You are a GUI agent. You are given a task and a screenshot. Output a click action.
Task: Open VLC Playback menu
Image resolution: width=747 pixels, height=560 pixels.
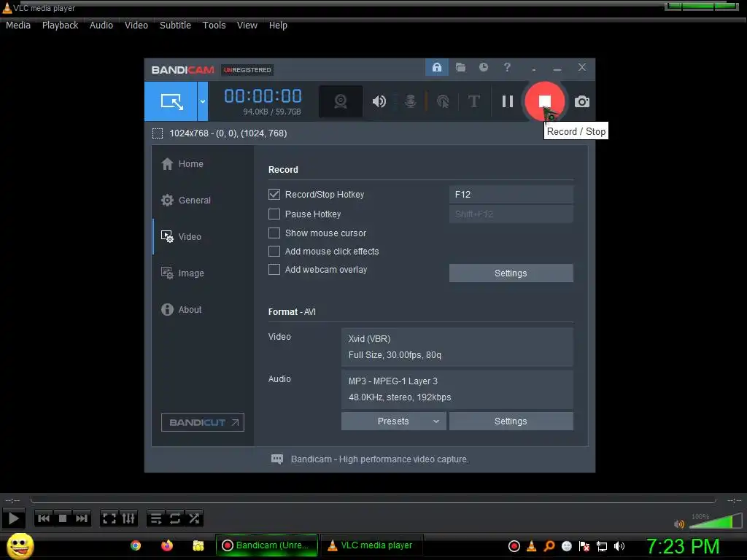click(60, 26)
